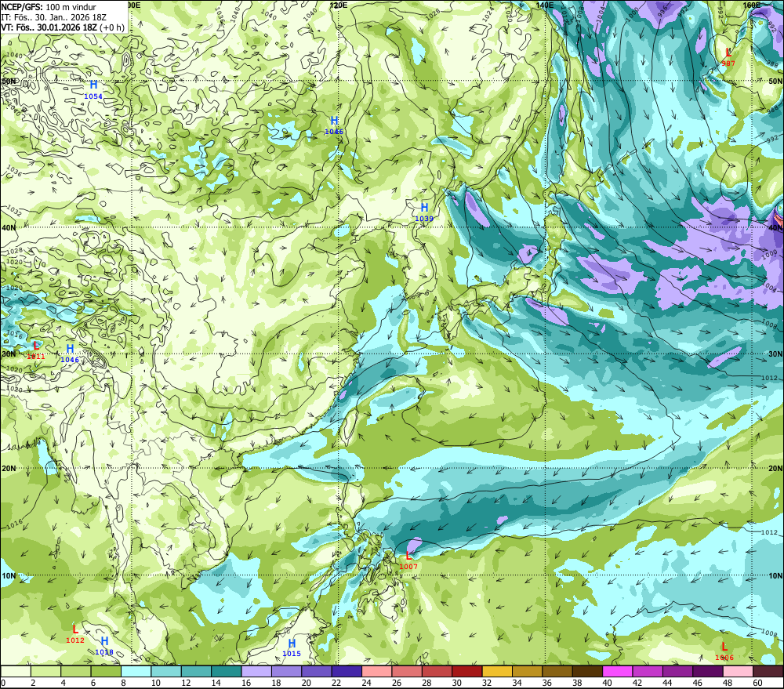Click the 0–2 m/s pale yellow legend swatch

tap(16, 671)
